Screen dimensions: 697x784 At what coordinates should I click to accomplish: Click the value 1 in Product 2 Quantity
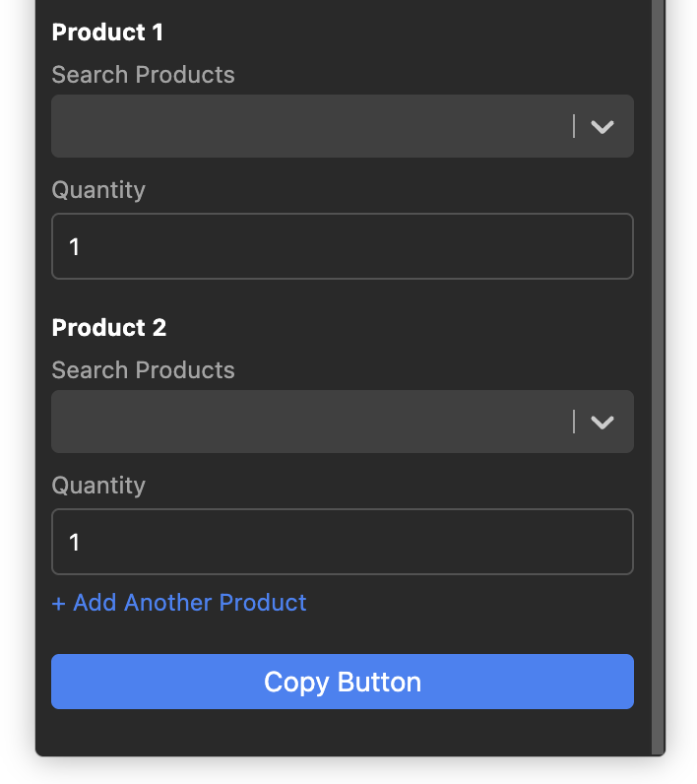pos(74,542)
